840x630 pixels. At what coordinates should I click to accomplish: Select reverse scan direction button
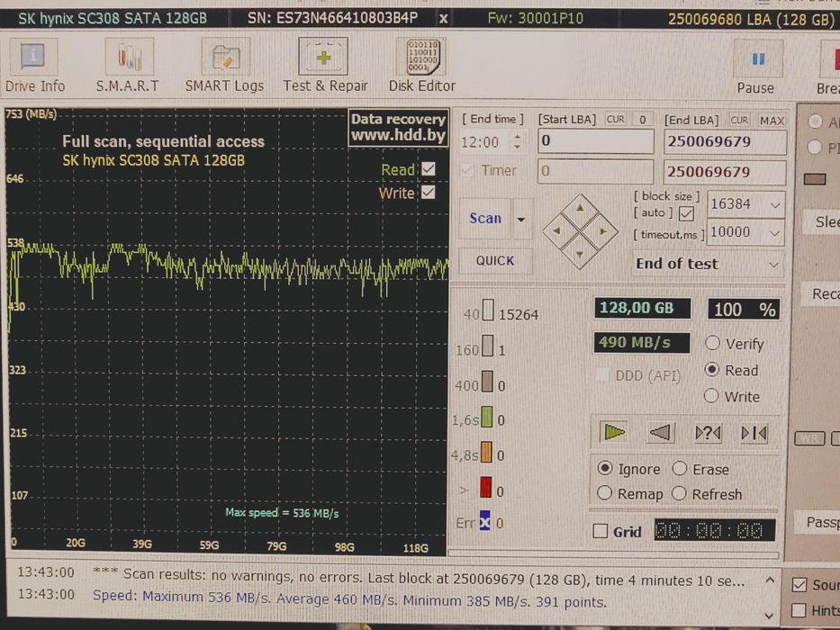(x=660, y=432)
